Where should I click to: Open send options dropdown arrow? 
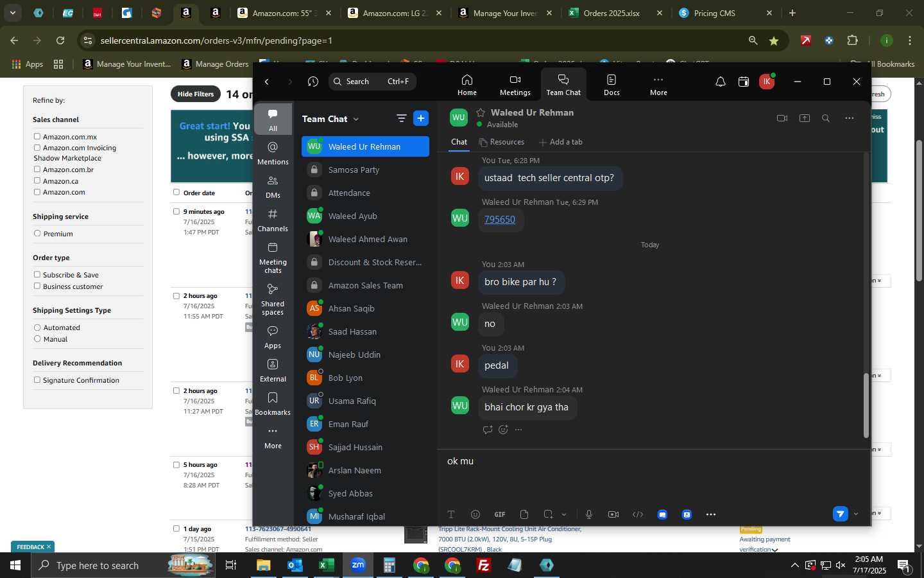(x=855, y=514)
